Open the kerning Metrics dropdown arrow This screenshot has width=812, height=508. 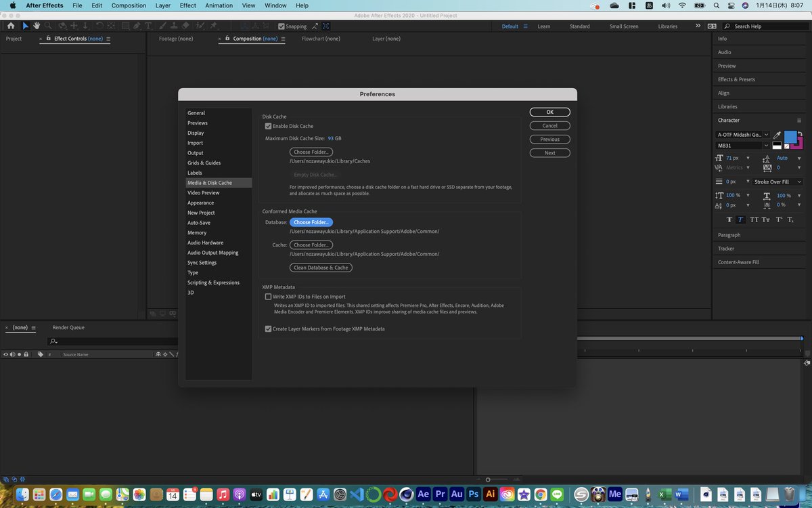749,167
